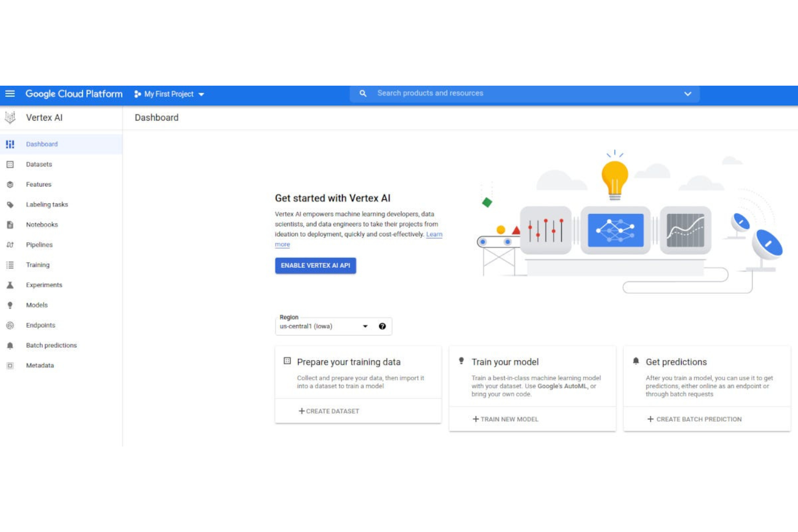798x532 pixels.
Task: Click Train New Model button
Action: coord(506,419)
